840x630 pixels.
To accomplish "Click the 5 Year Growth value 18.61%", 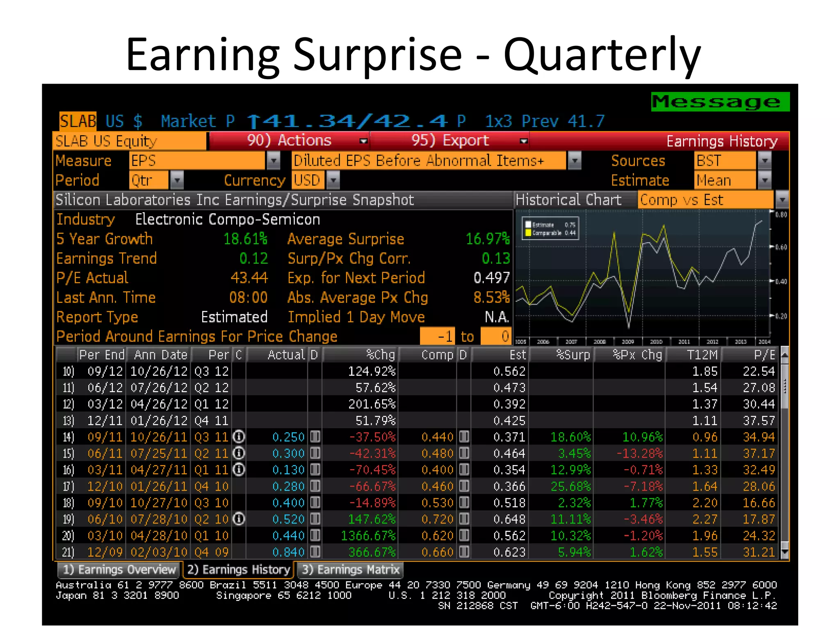I will coord(245,239).
